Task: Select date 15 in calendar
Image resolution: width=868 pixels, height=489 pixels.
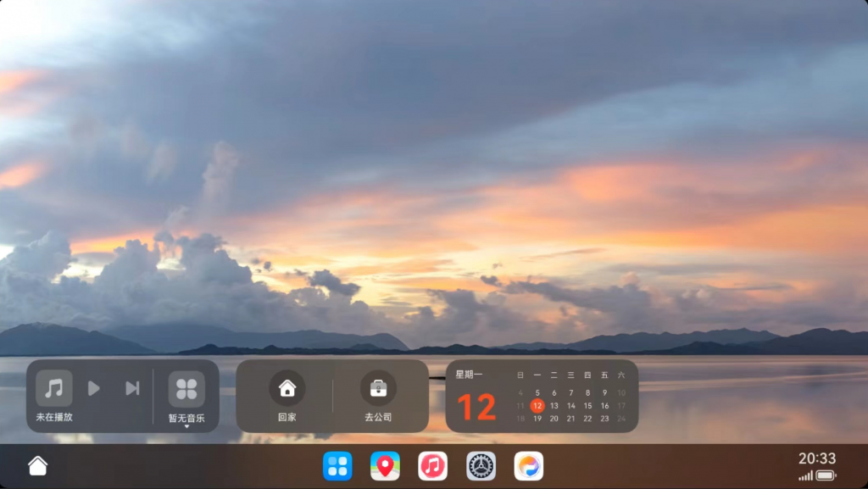Action: point(587,405)
